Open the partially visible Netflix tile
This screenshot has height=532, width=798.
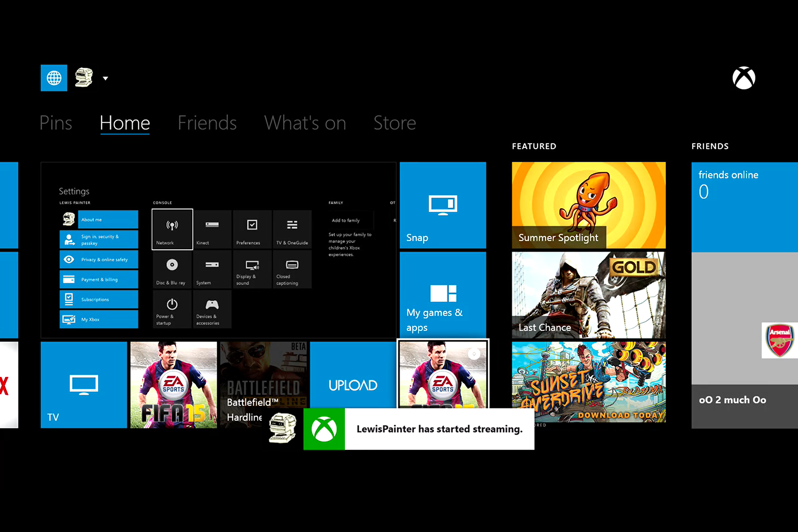9,385
